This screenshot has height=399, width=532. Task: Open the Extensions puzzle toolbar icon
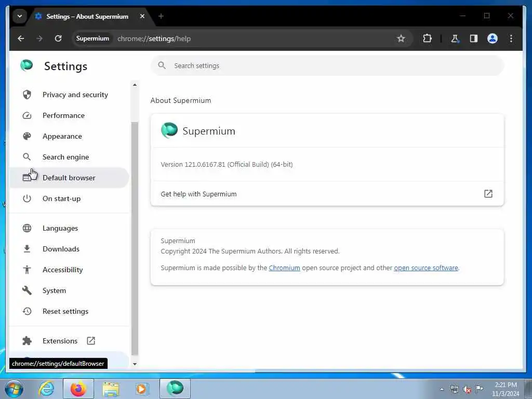click(x=427, y=38)
